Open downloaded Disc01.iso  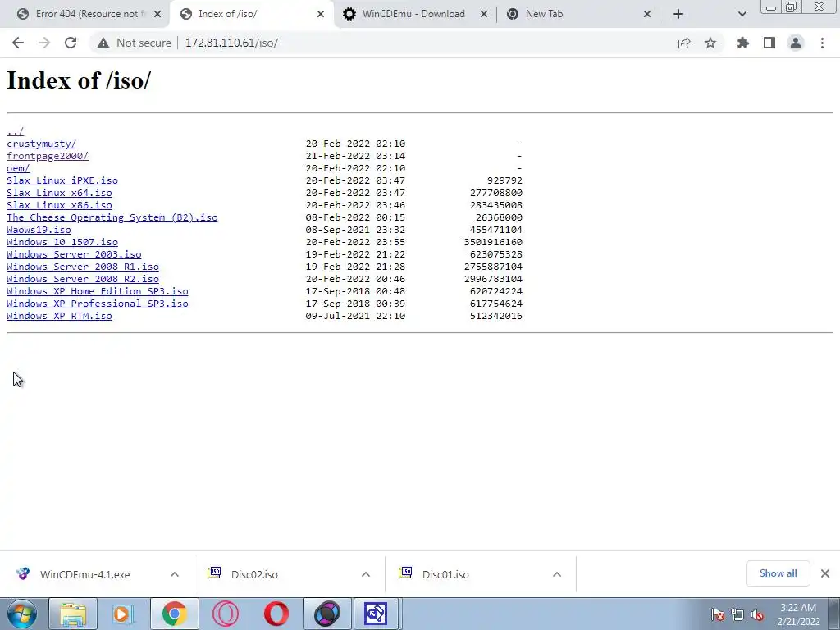(x=445, y=574)
